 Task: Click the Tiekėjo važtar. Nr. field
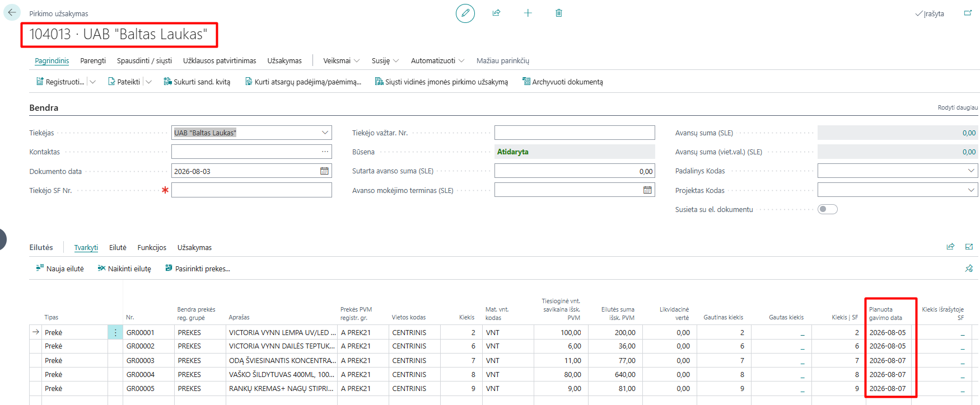click(575, 133)
